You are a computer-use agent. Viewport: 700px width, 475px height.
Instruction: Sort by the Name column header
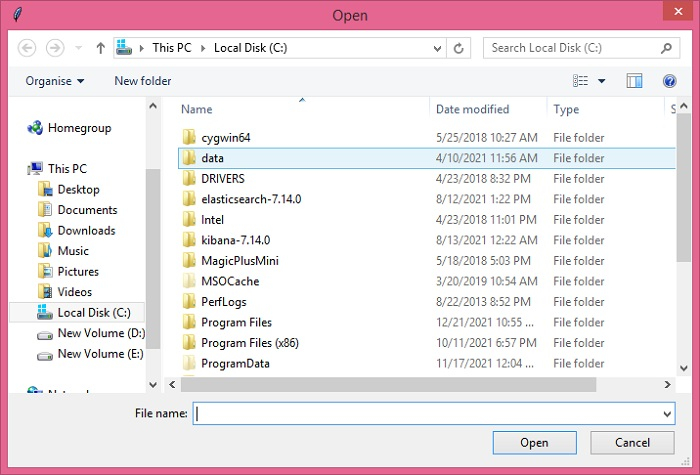(x=196, y=109)
